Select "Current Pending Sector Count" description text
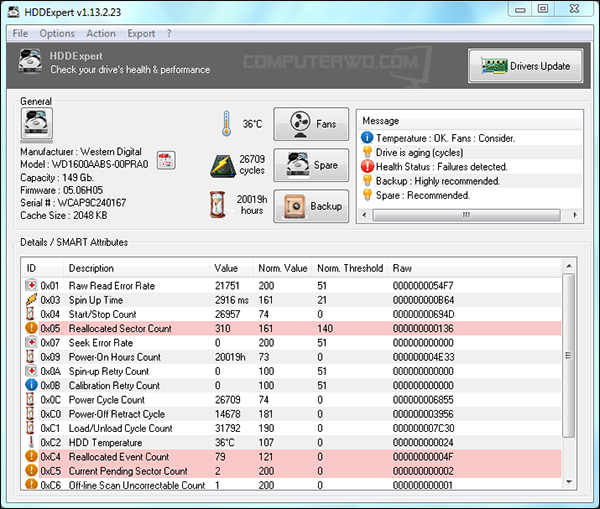Screen dimensions: 600x509 click(128, 471)
